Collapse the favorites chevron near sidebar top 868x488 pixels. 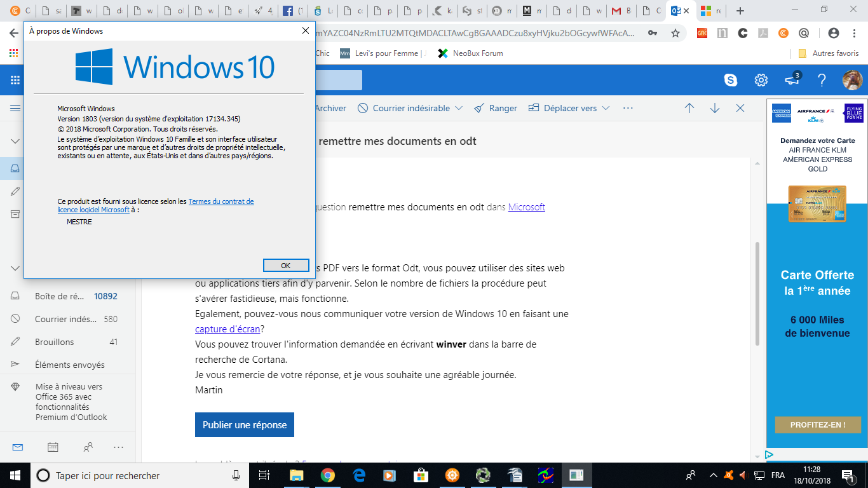15,141
